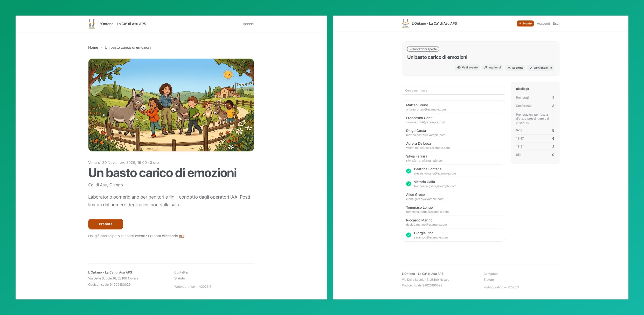Click the Prenotati count row in Riepilogo

(535, 98)
